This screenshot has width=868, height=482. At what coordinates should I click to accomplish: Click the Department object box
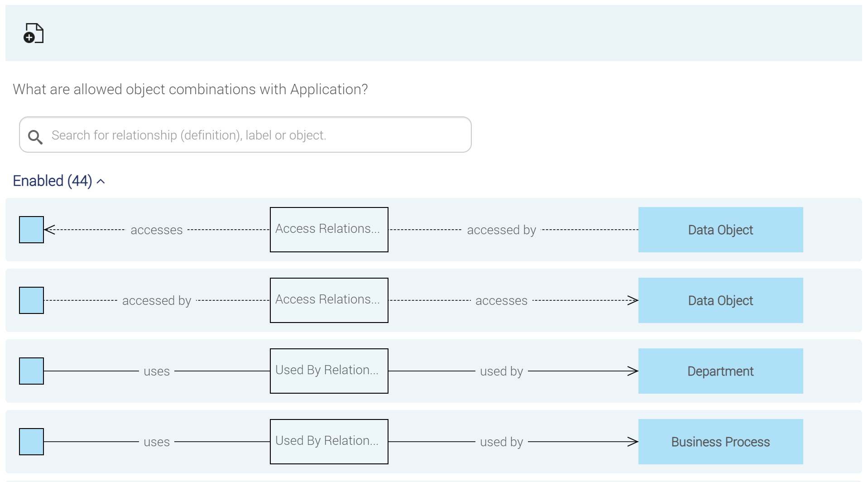pos(720,371)
